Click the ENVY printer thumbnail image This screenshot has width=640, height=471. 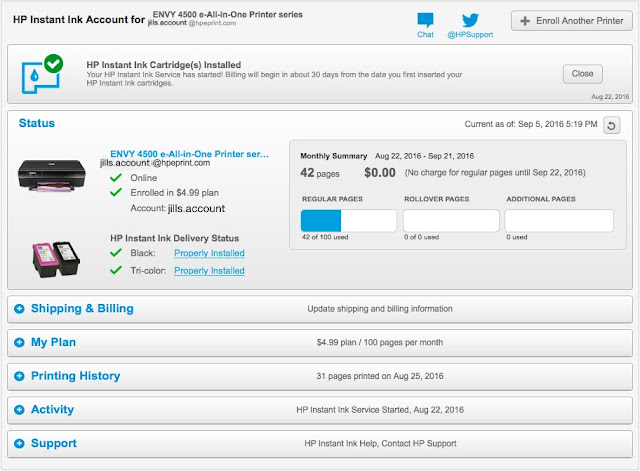tap(51, 176)
